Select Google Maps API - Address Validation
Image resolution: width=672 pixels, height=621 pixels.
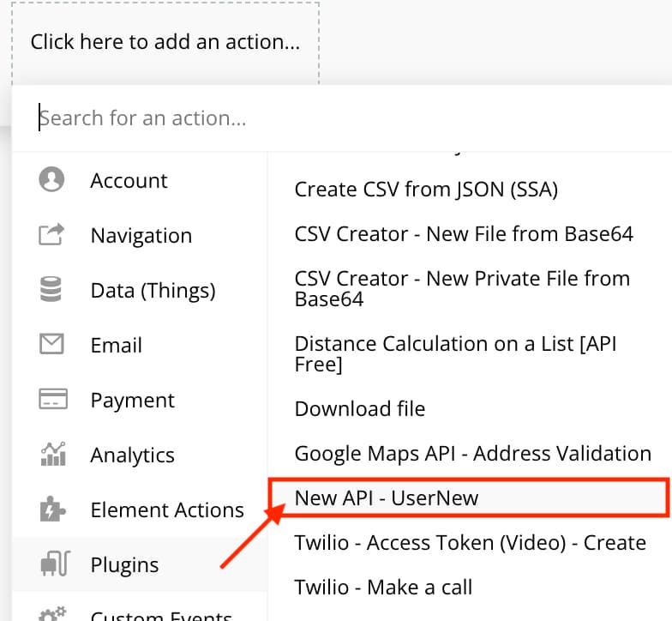pos(473,453)
